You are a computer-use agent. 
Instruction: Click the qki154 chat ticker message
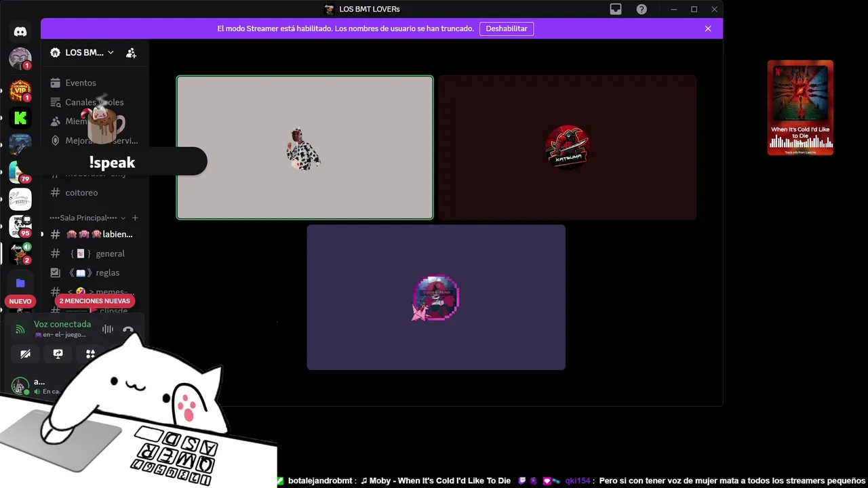tap(715, 481)
